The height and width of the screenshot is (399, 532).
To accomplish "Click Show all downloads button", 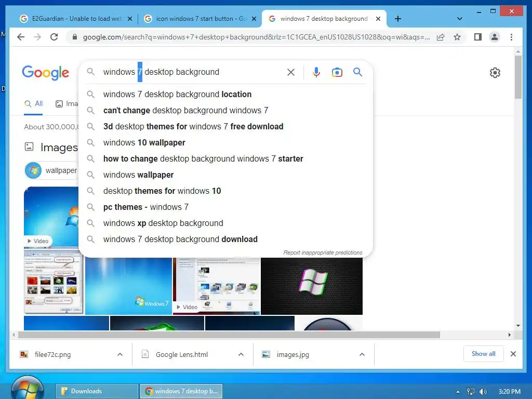I will pos(483,354).
